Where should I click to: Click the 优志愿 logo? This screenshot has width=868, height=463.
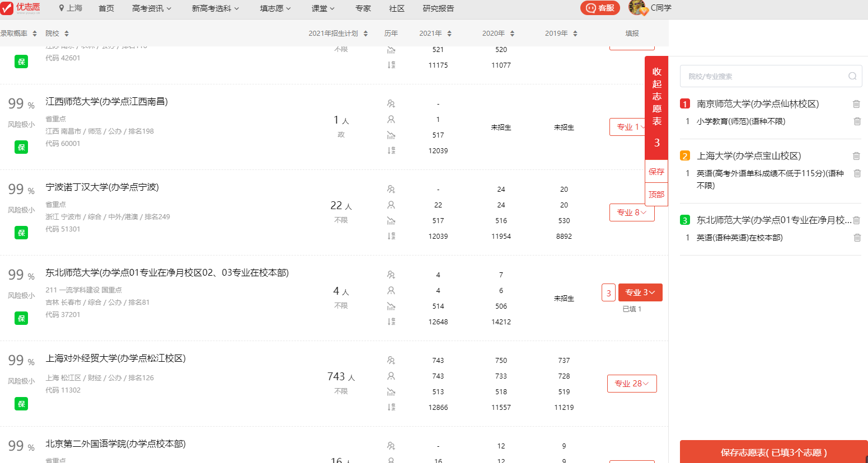click(x=21, y=8)
